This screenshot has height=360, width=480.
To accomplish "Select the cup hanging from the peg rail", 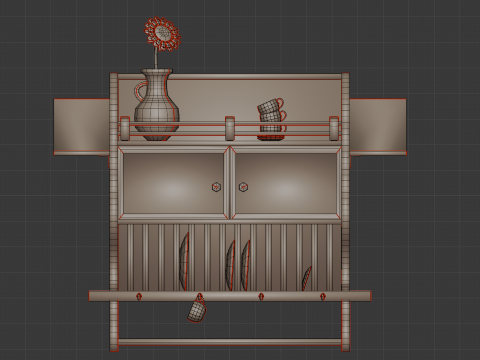I will tap(197, 309).
